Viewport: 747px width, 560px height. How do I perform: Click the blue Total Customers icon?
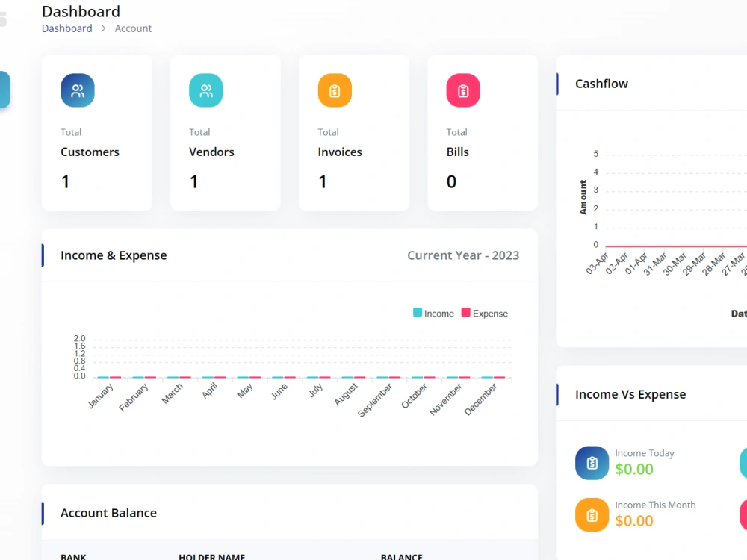78,90
